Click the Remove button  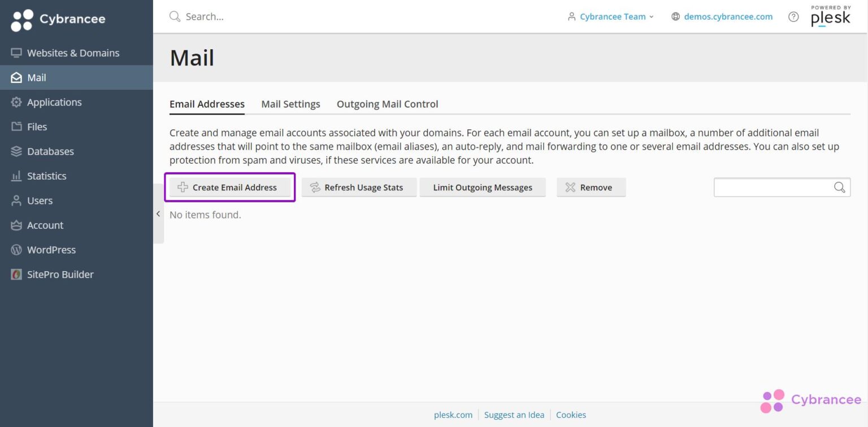591,188
